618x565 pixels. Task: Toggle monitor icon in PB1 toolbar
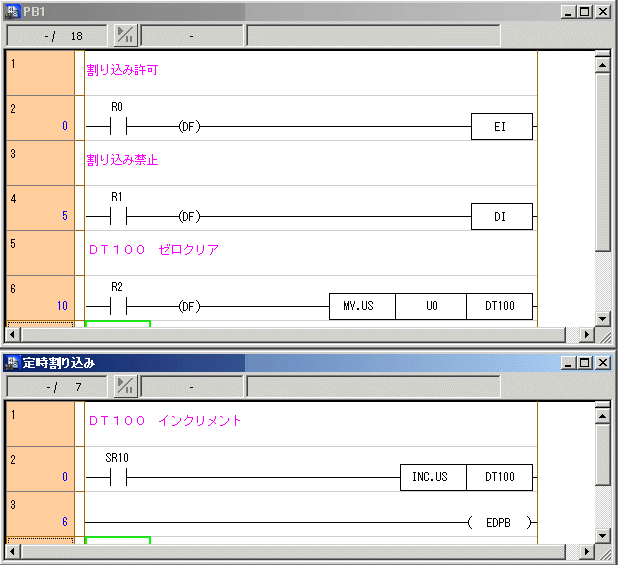[x=125, y=35]
